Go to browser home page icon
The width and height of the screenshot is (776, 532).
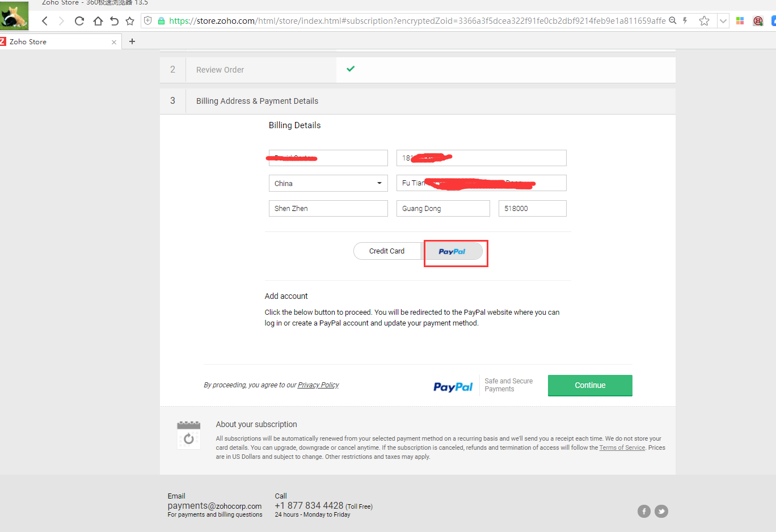click(98, 21)
